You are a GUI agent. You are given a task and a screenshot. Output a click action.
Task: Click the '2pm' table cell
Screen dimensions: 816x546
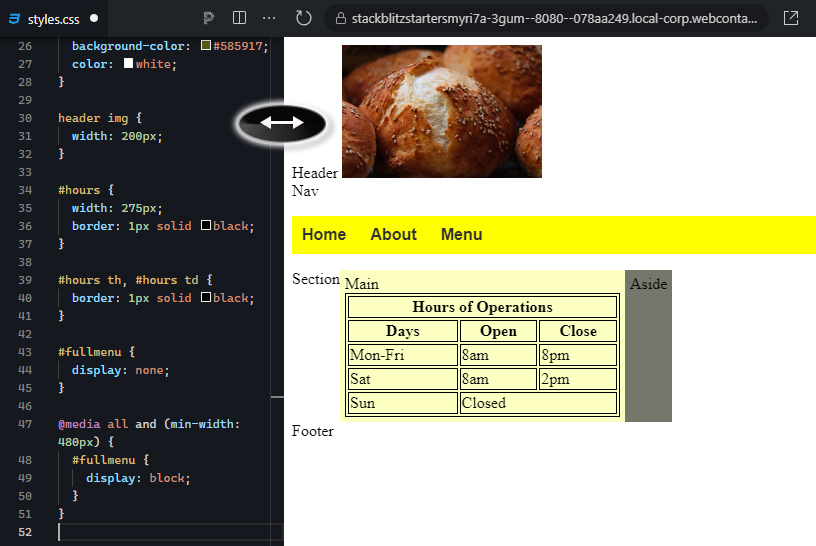[578, 379]
